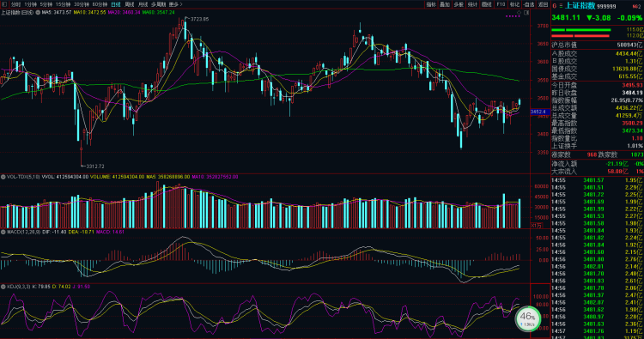644x339 pixels.
Task: Click the red buy/sell ratio bar
Action: pos(580,36)
